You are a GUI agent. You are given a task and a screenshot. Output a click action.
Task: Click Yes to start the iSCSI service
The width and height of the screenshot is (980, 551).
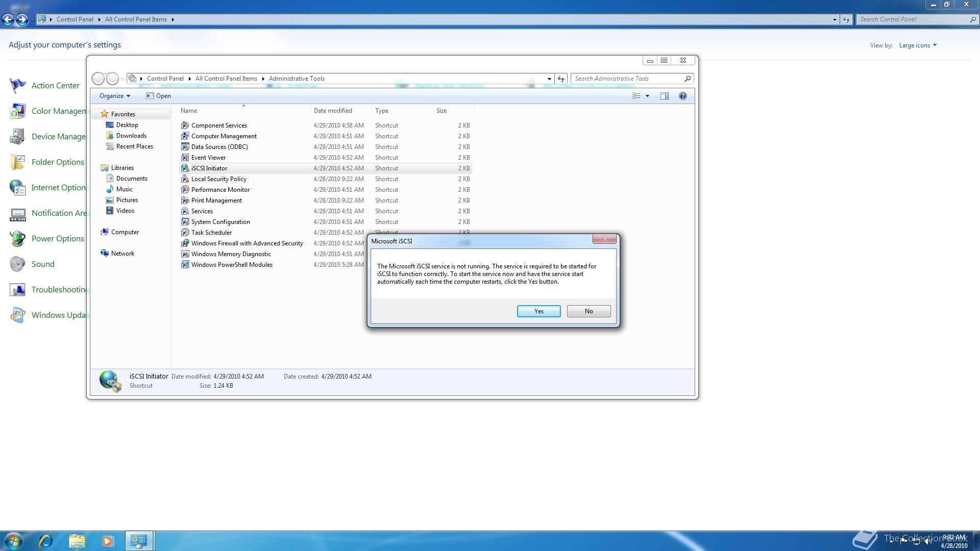pyautogui.click(x=538, y=311)
